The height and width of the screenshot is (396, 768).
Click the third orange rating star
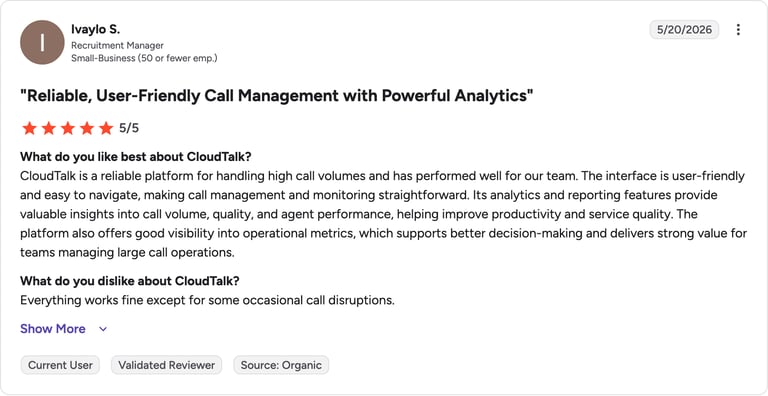[x=68, y=128]
